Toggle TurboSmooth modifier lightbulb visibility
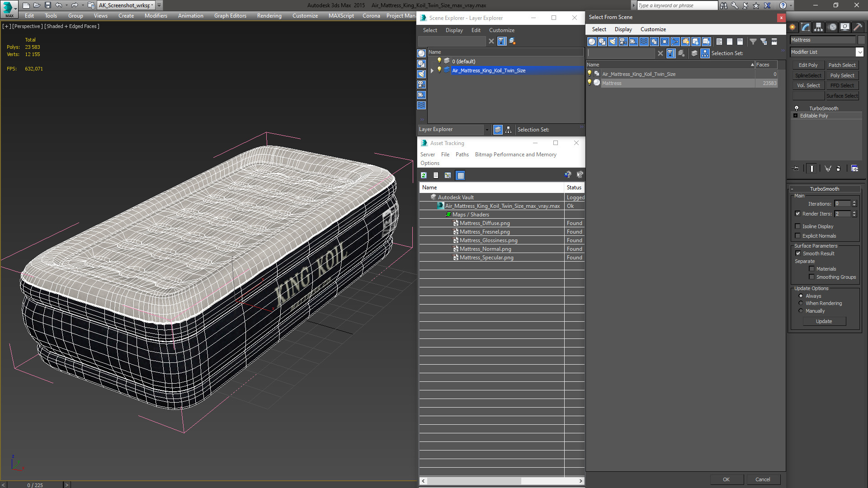 pos(797,108)
